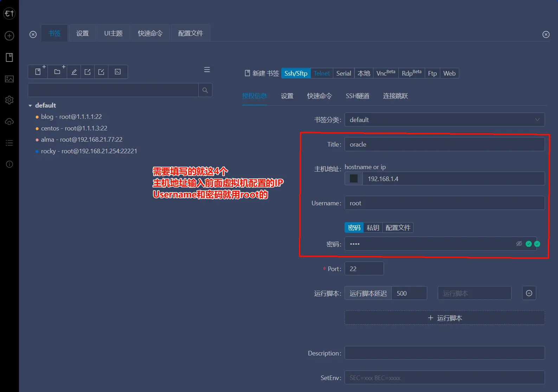Switch to the 快速命令 top tab
Viewport: 558px width, 392px height.
click(x=150, y=33)
